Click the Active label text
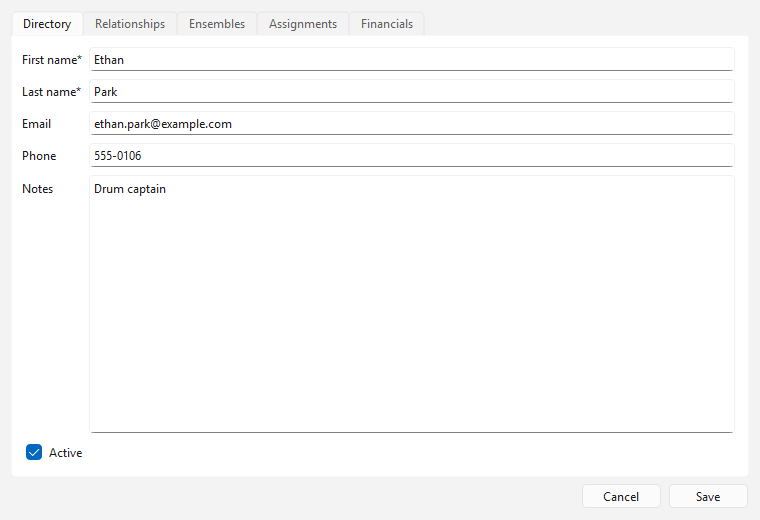Screen dimensions: 760x520 tap(65, 453)
